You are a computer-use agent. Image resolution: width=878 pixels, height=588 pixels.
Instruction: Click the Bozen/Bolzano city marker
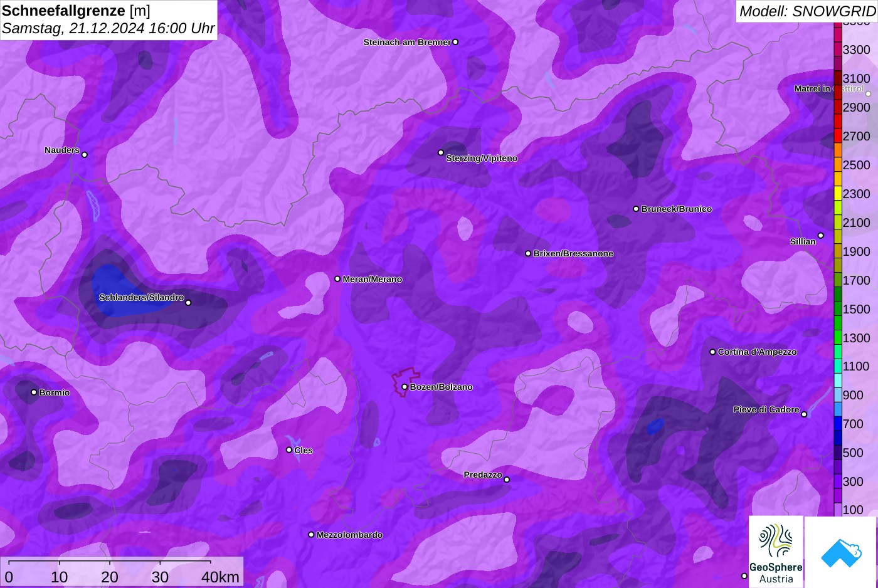405,387
